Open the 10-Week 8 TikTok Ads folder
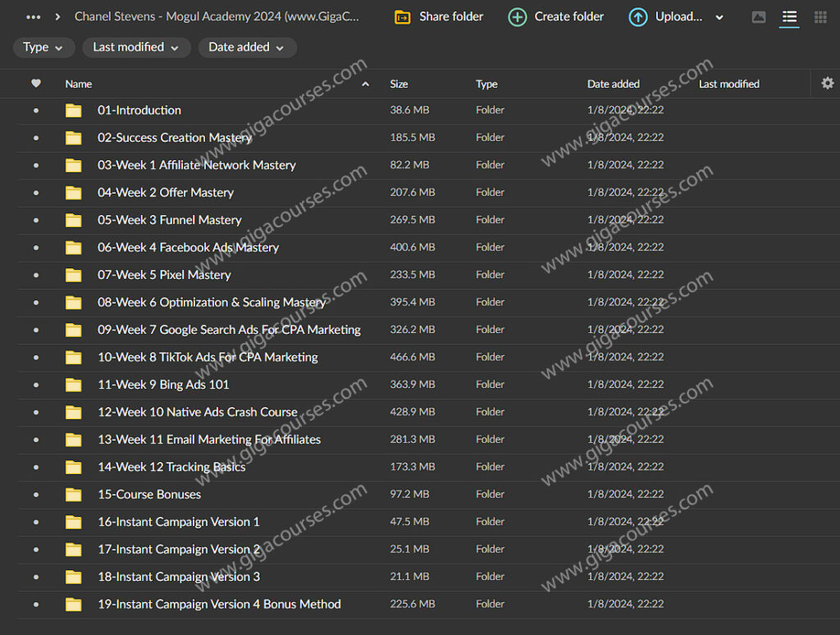Screen dimensions: 840x635 208,358
